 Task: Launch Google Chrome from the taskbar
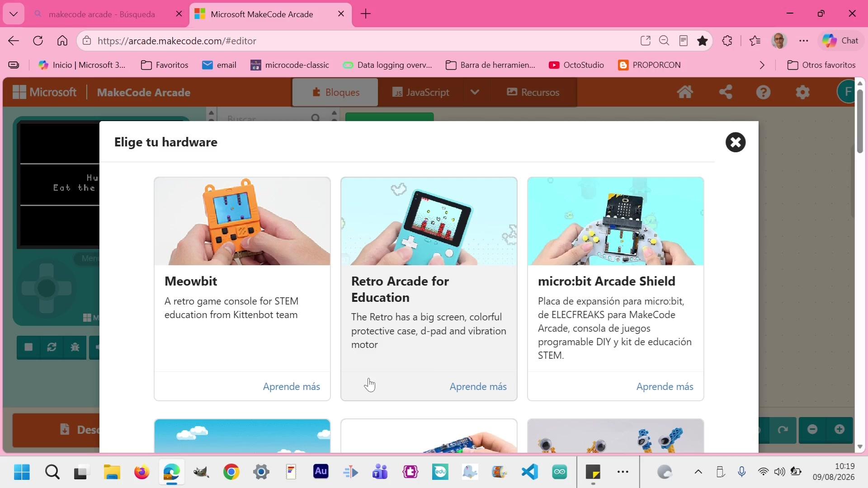pyautogui.click(x=231, y=472)
